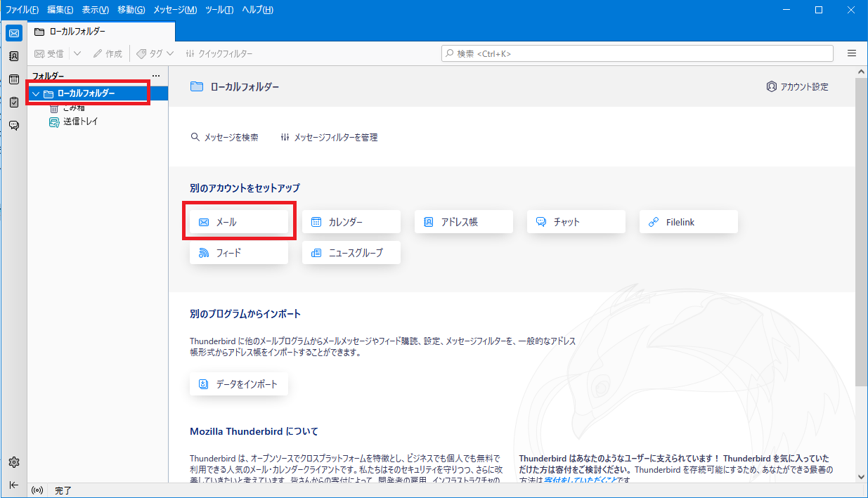Open the ヘルプ(H) menu

[x=257, y=10]
